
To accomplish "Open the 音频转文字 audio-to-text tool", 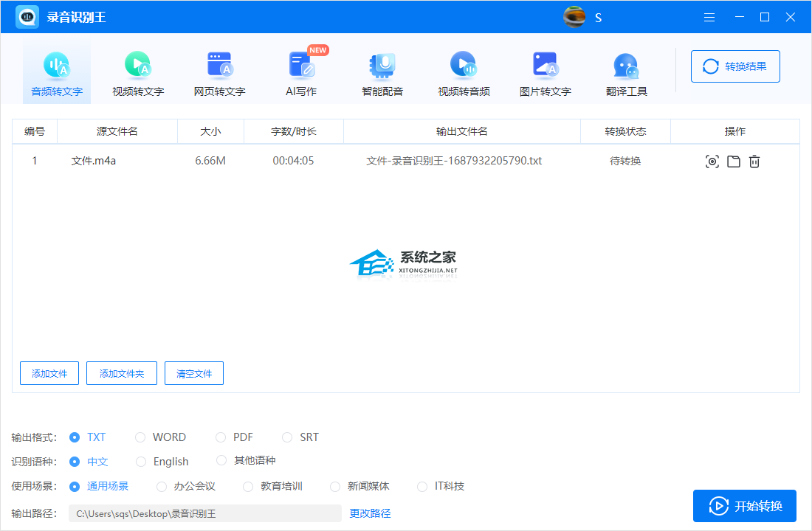I will [56, 74].
